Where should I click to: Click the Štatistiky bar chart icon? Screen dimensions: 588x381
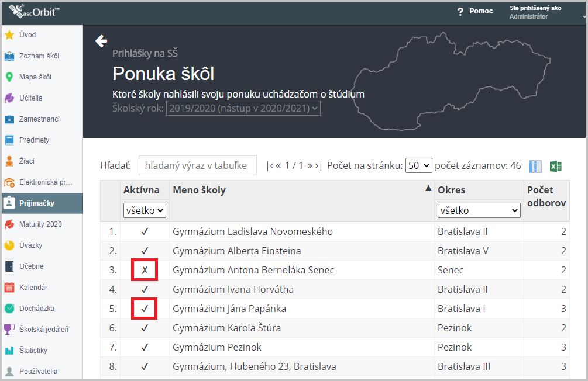[9, 351]
